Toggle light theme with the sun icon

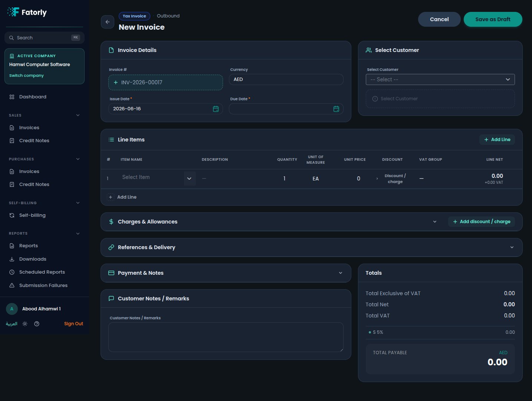click(x=25, y=324)
